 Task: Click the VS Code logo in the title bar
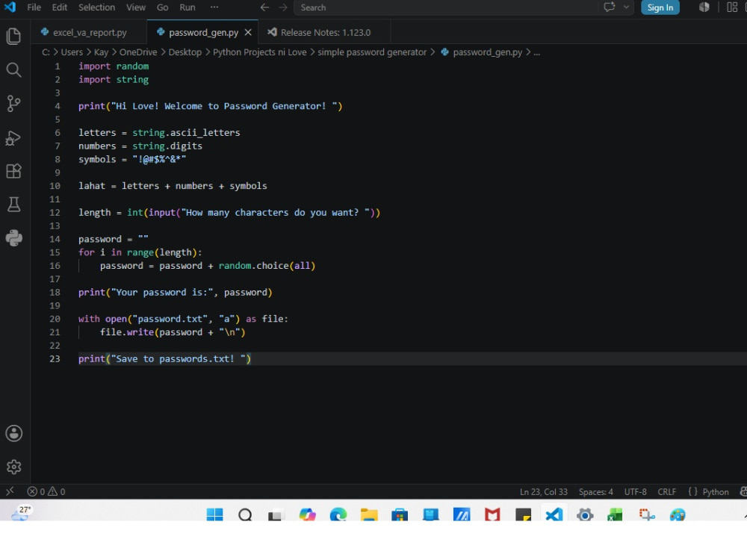click(10, 7)
